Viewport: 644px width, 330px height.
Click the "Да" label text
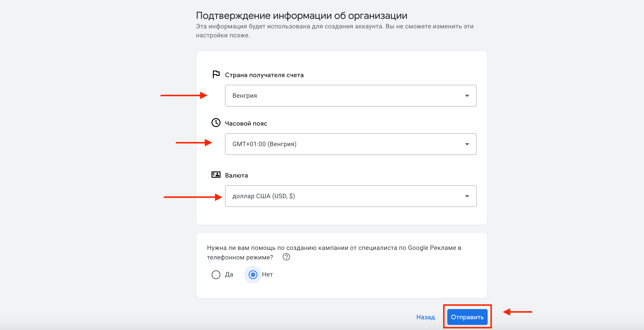point(229,274)
